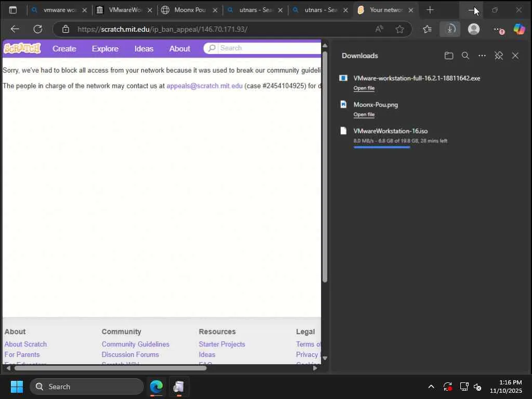Click the Scratch search input field

pos(270,48)
